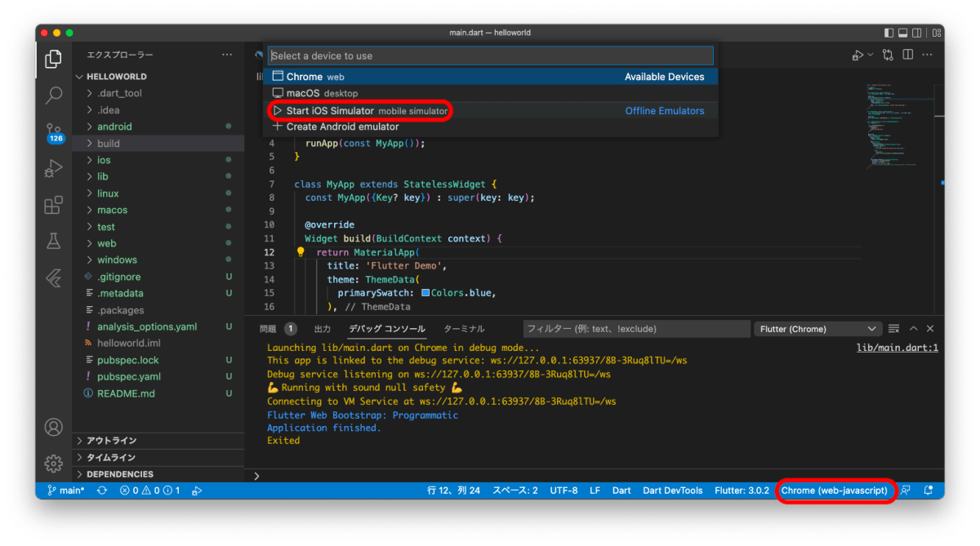Image resolution: width=980 pixels, height=546 pixels.
Task: Expand the .idea folder
Action: pyautogui.click(x=158, y=110)
